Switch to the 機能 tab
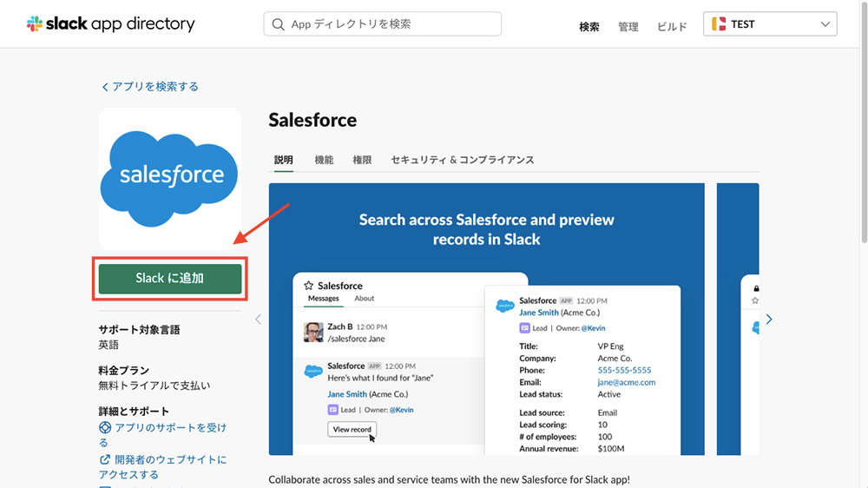 (x=324, y=160)
